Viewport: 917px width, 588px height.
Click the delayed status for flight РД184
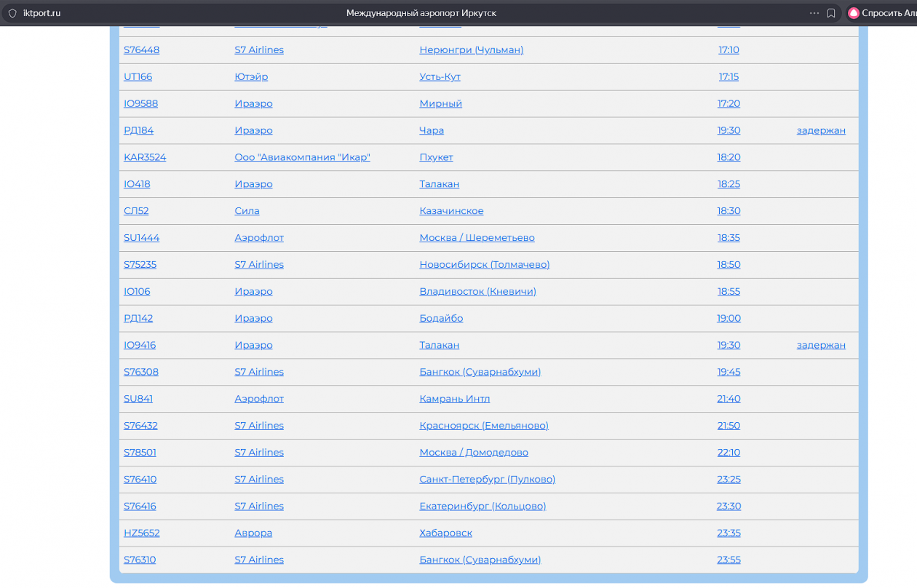821,130
